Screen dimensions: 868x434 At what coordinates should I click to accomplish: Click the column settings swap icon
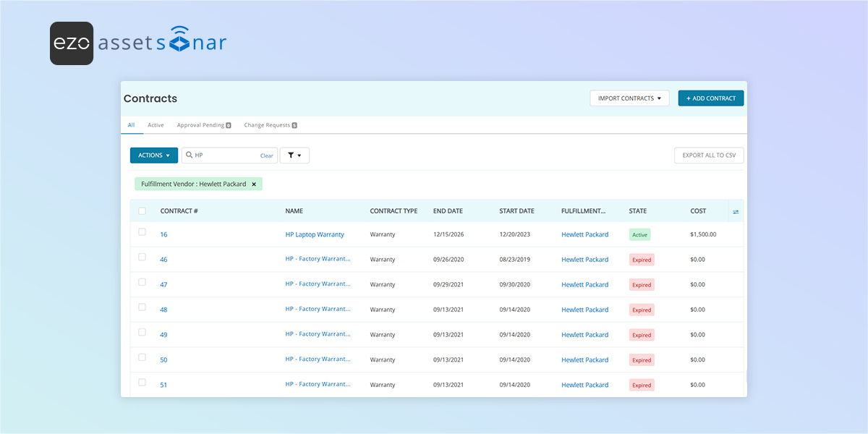pyautogui.click(x=736, y=211)
